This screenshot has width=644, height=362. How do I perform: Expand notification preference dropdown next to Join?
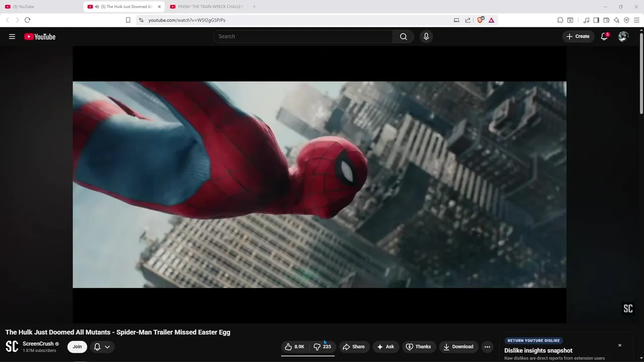(x=102, y=346)
